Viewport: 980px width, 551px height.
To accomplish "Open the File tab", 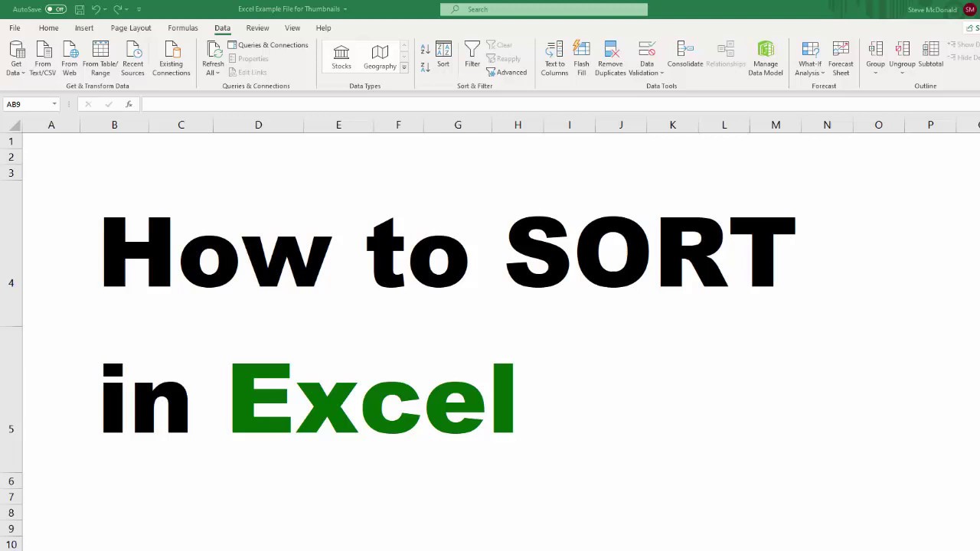I will pos(15,28).
